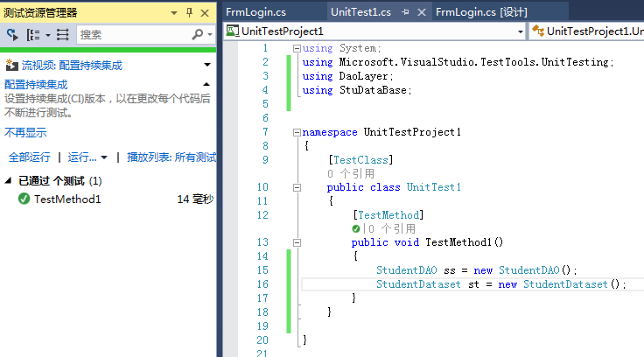Open Test Explorer window position dropdown
Image resolution: width=644 pixels, height=357 pixels.
click(174, 13)
